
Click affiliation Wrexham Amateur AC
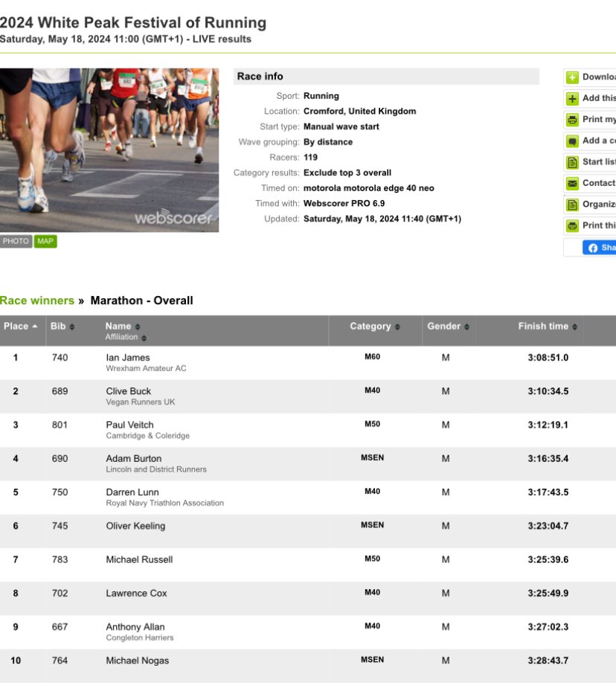[x=146, y=369]
